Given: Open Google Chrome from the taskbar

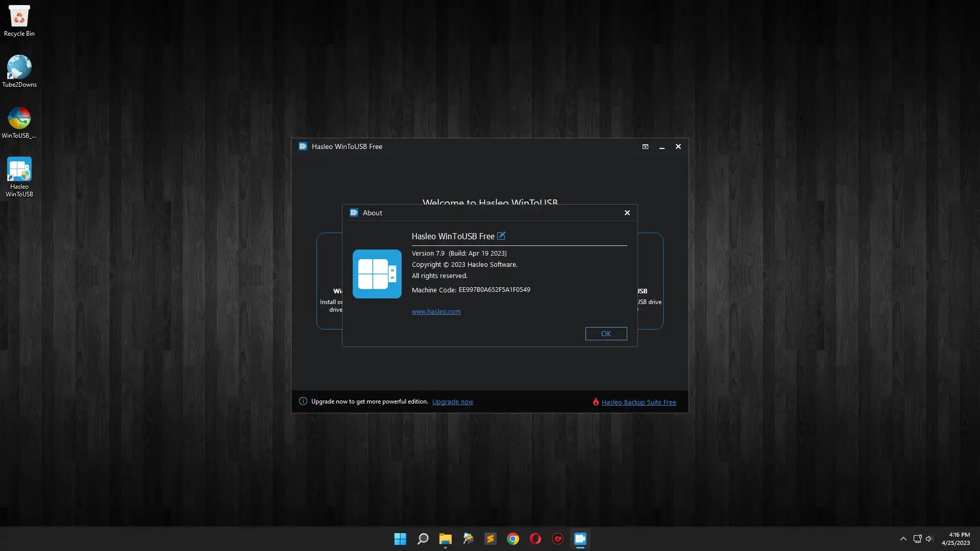Looking at the screenshot, I should pos(512,539).
